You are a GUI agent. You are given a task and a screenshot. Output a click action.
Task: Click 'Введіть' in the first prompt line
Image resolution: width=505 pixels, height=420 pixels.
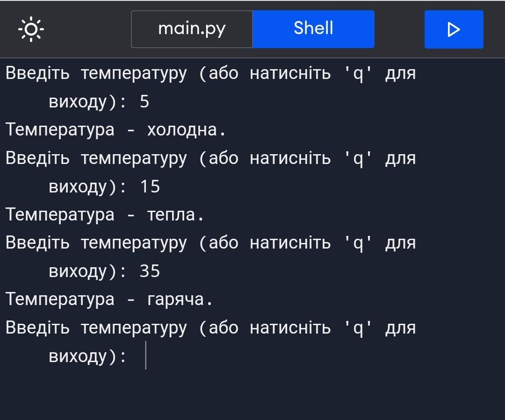[37, 73]
